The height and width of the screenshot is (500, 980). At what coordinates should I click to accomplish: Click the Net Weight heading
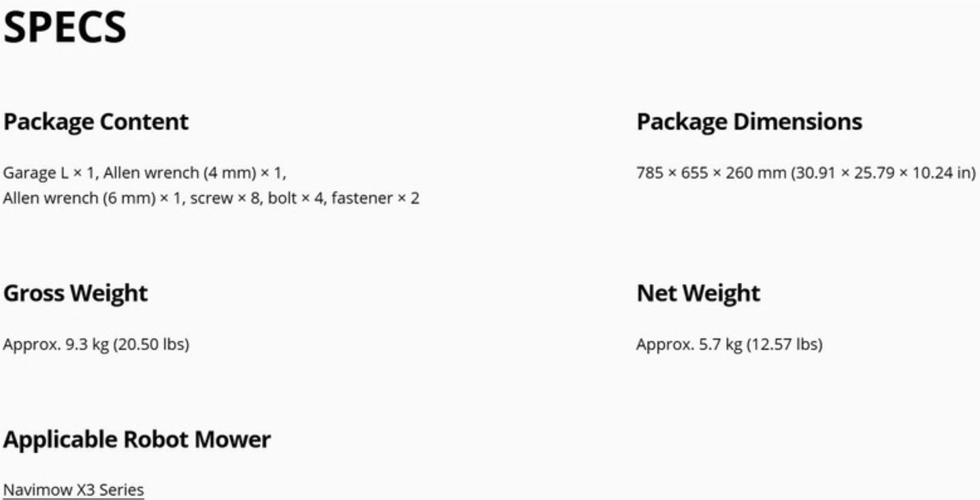pos(698,293)
